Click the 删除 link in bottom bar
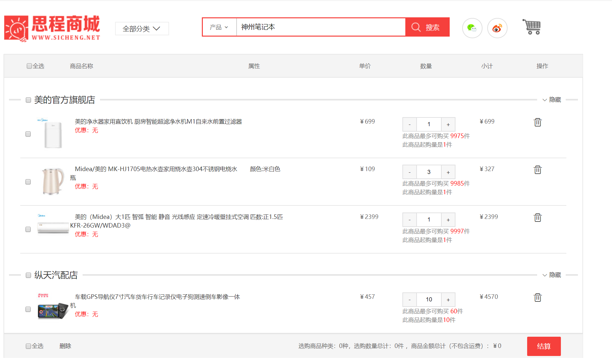Image resolution: width=612 pixels, height=364 pixels. tap(65, 346)
